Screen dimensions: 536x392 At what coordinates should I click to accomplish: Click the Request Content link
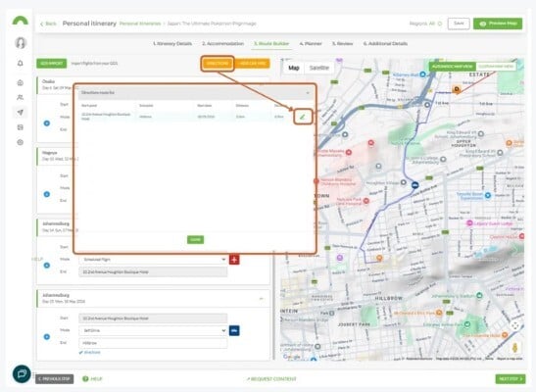pyautogui.click(x=271, y=378)
